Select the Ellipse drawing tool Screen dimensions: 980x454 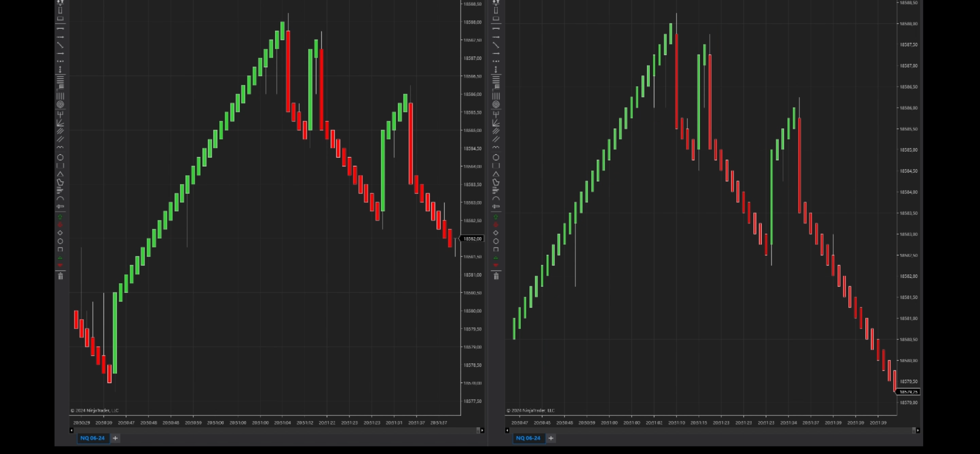click(61, 158)
